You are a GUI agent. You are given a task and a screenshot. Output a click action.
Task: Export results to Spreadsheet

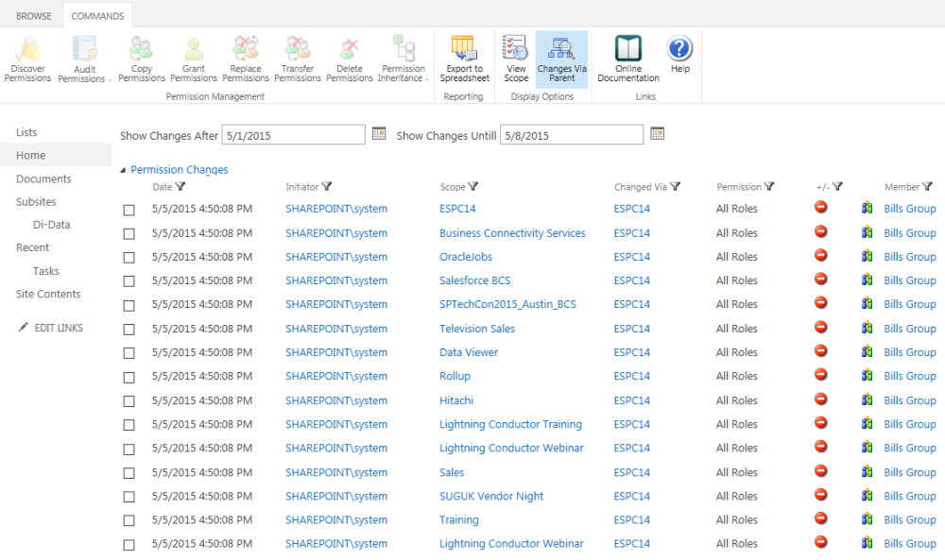coord(464,59)
